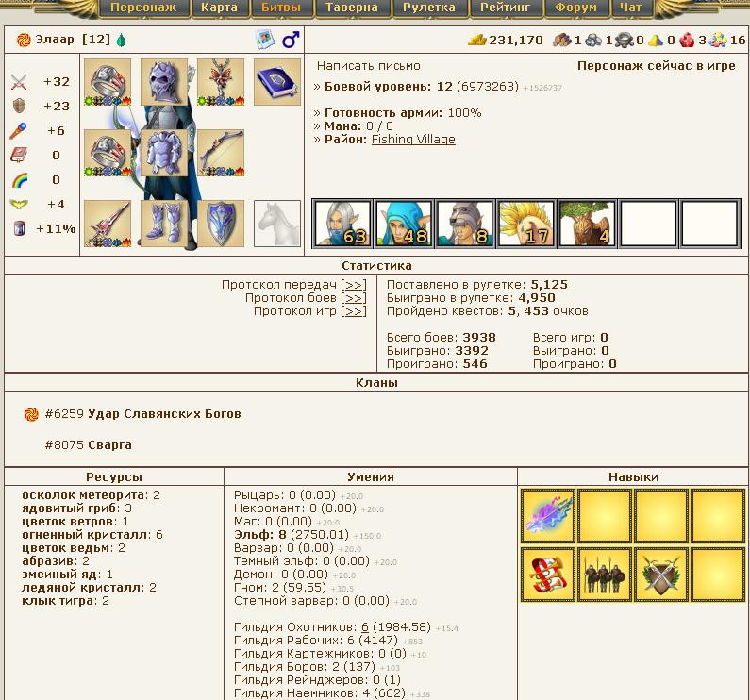Open clan #8075 Сварга
The height and width of the screenshot is (700, 750).
click(x=88, y=445)
